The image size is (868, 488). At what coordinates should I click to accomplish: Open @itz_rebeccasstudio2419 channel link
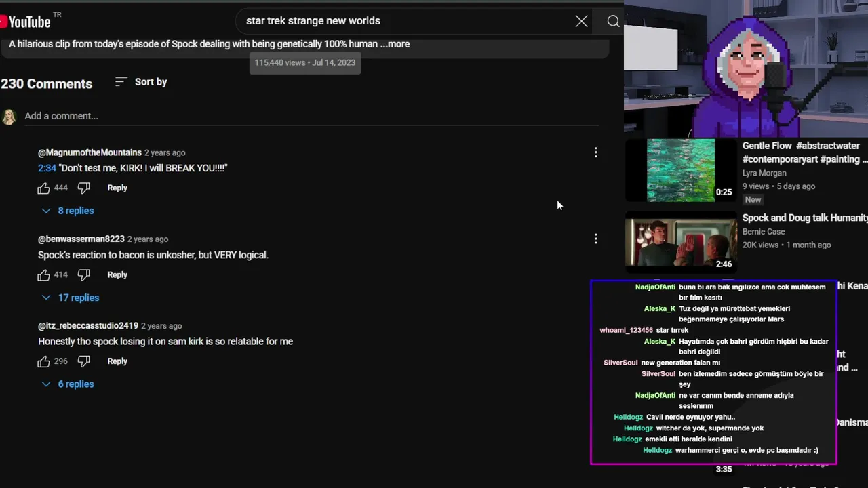point(88,326)
